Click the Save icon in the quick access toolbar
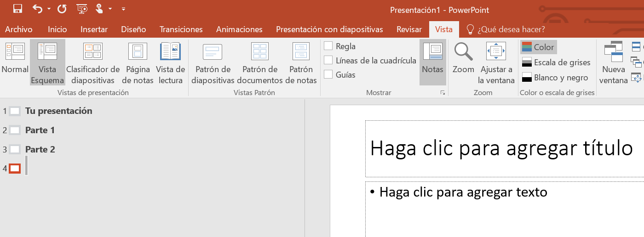This screenshot has width=644, height=237. [18, 9]
